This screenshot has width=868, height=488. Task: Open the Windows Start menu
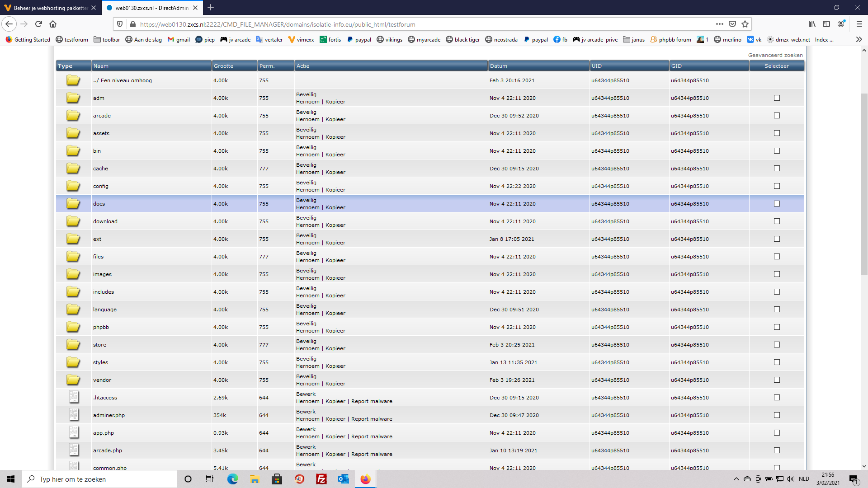[x=11, y=479]
